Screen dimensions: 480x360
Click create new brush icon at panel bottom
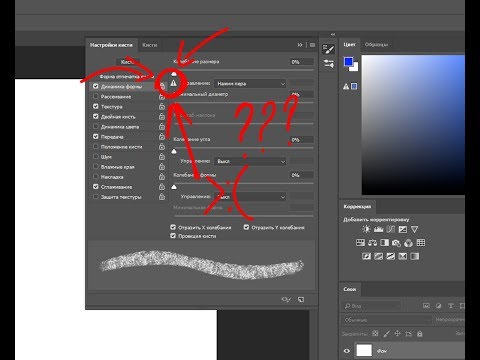point(301,299)
